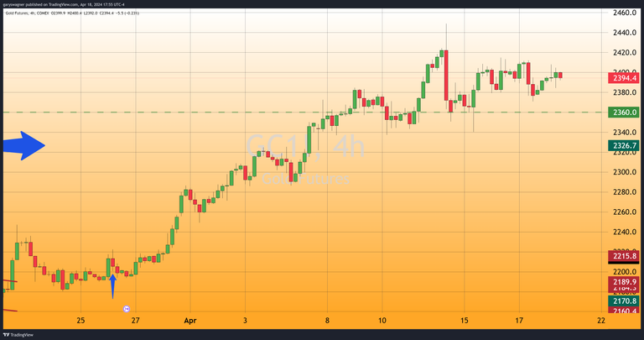The height and width of the screenshot is (340, 644).
Task: Click the TradingView logo in the footer
Action: (18, 334)
